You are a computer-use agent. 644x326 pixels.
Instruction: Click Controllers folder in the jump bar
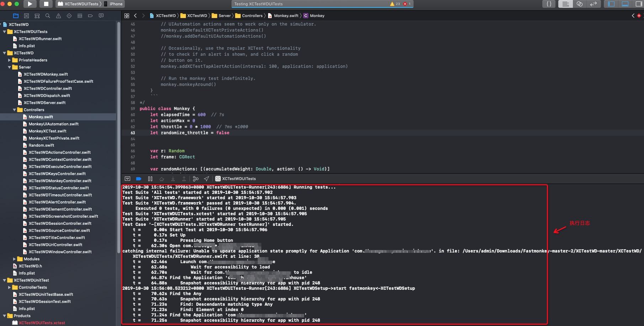249,16
